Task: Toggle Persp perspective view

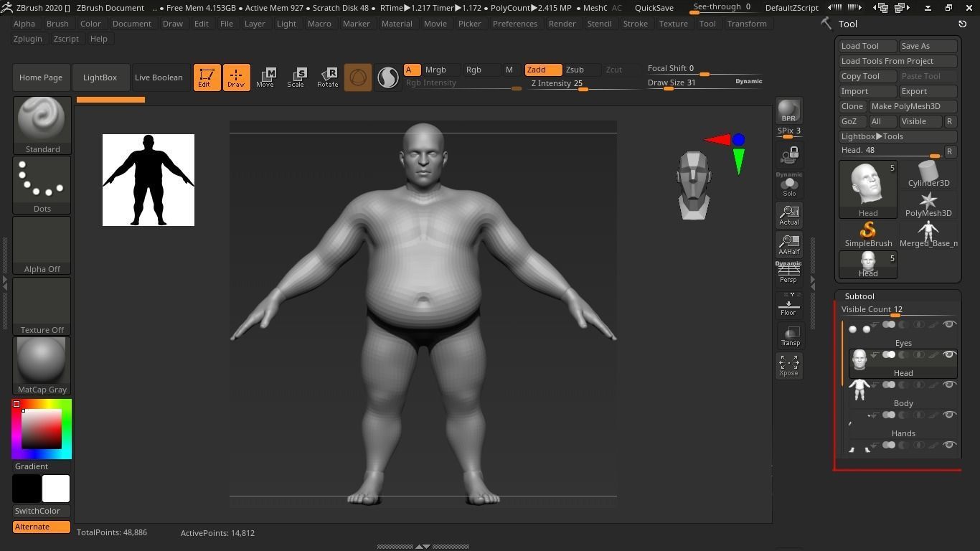Action: pyautogui.click(x=788, y=273)
